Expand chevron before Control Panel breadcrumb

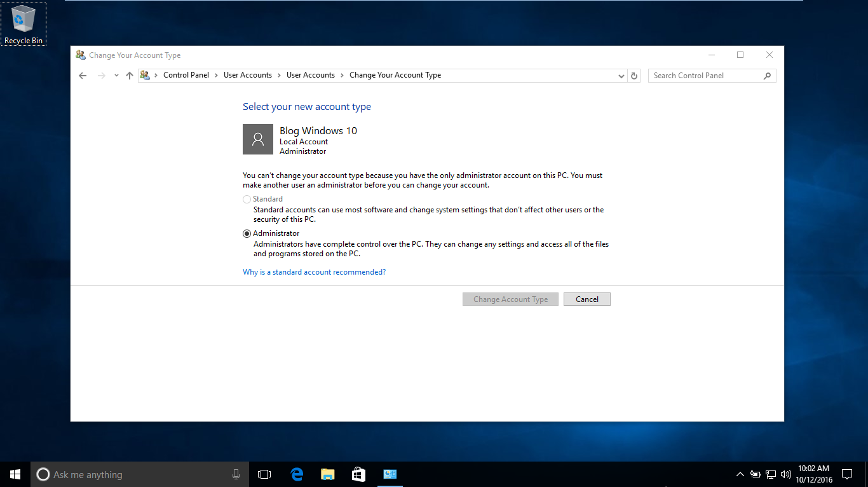pyautogui.click(x=156, y=75)
